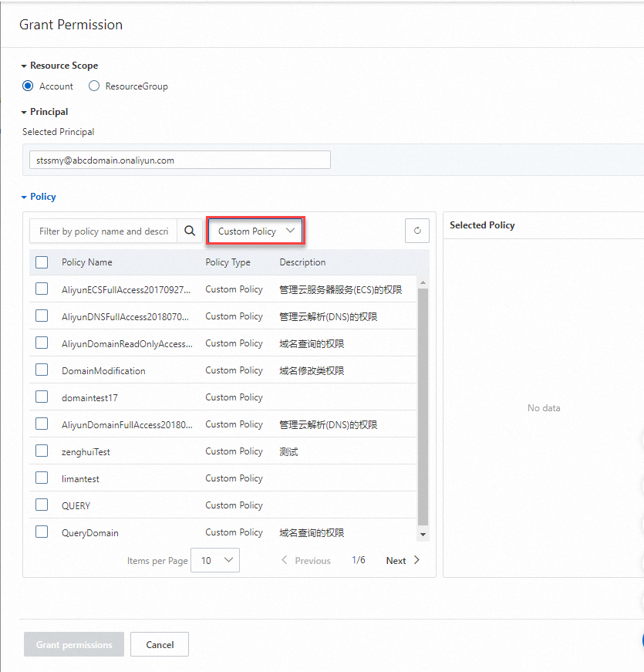Open the Custom Policy type dropdown

(x=255, y=231)
